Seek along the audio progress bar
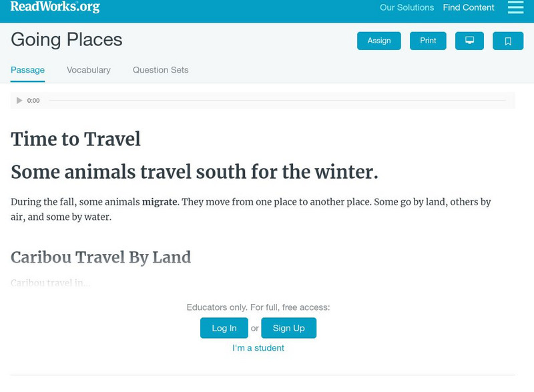Screen dimensions: 534x392 click(277, 101)
